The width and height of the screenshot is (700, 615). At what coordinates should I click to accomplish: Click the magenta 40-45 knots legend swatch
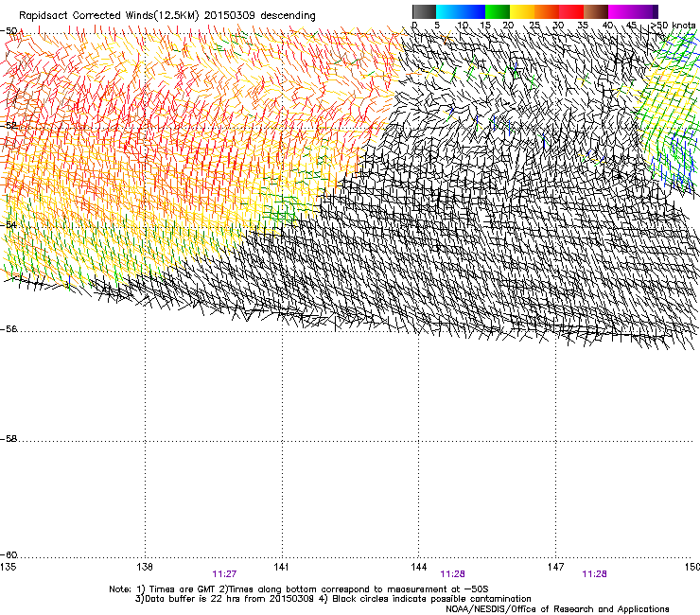pos(621,11)
